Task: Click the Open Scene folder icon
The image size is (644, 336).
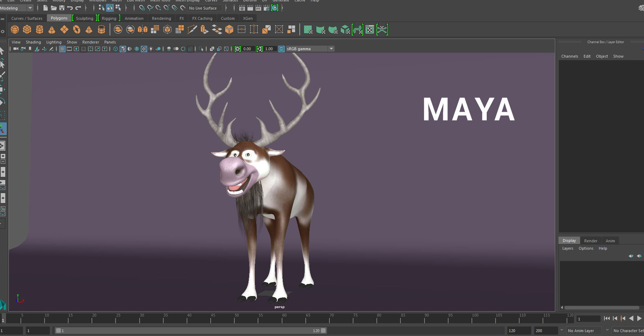Action: click(54, 8)
